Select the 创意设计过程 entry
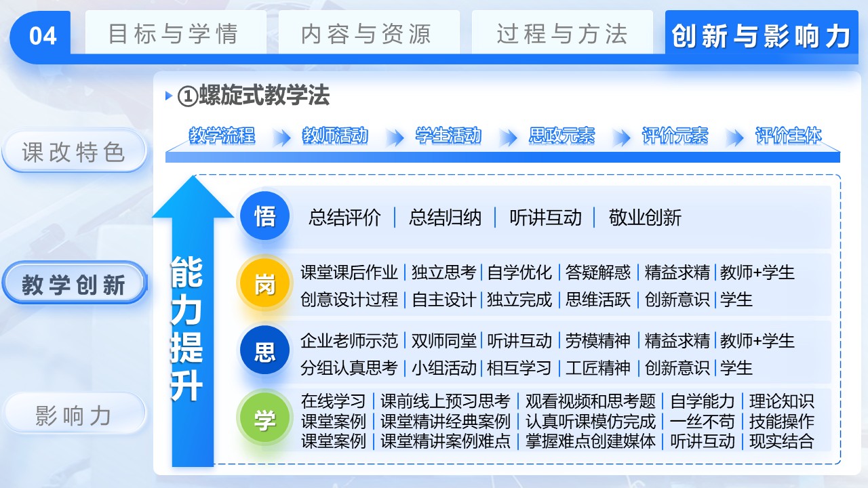Image resolution: width=868 pixels, height=488 pixels. (349, 300)
